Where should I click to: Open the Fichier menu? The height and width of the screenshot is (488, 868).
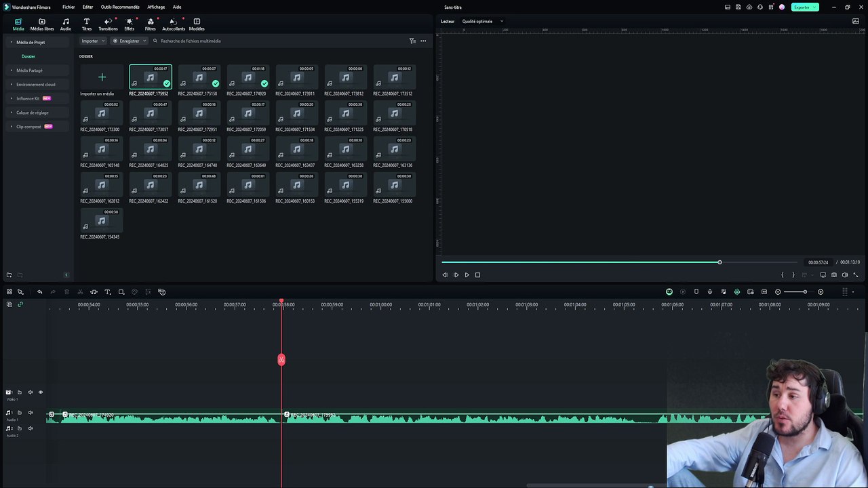(68, 7)
